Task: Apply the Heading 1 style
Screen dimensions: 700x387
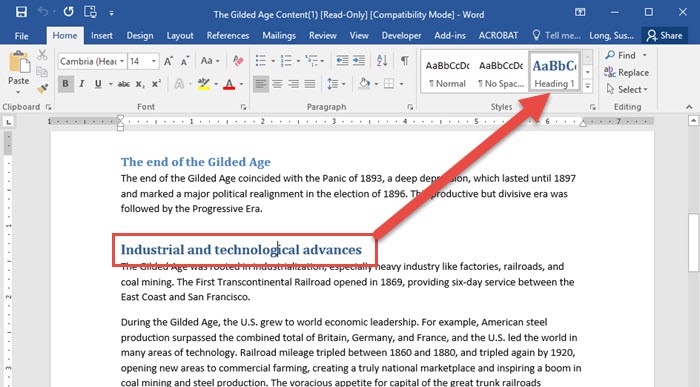Action: tap(554, 72)
